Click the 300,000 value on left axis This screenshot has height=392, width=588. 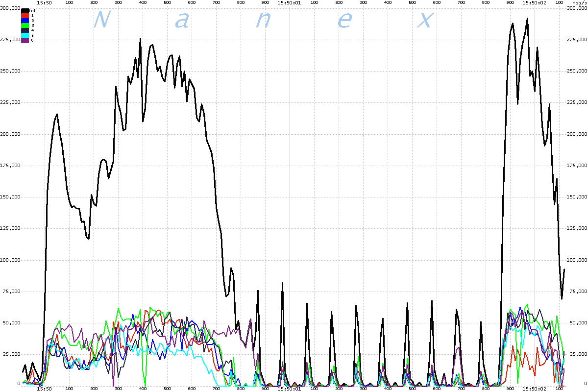11,8
